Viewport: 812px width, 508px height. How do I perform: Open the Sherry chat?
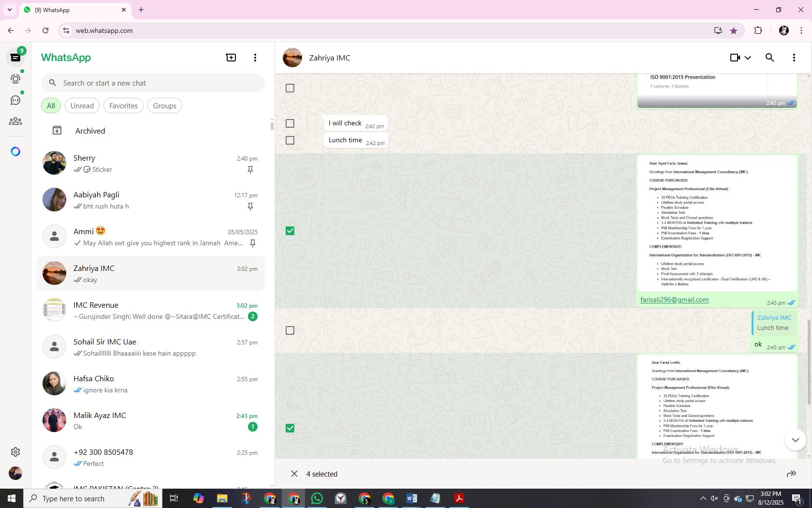pos(151,163)
